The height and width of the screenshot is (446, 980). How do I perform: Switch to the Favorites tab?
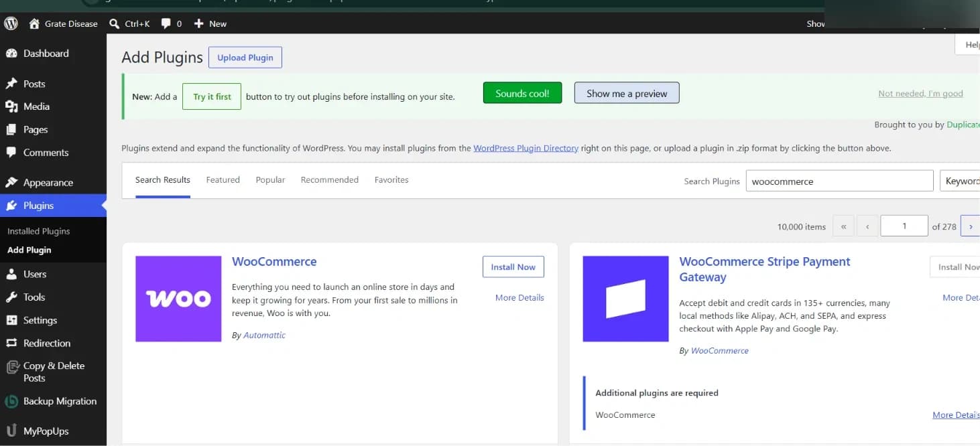click(x=391, y=180)
